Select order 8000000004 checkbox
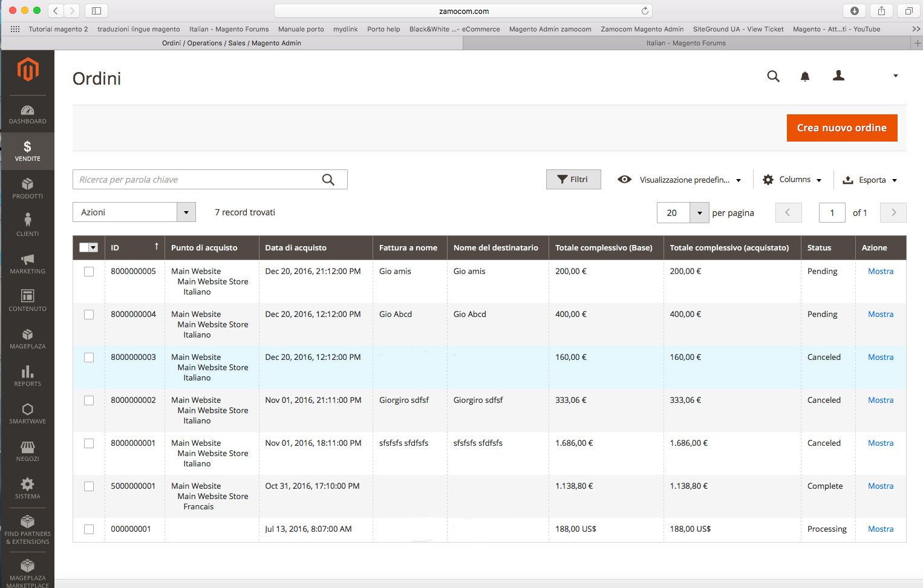 [x=89, y=315]
